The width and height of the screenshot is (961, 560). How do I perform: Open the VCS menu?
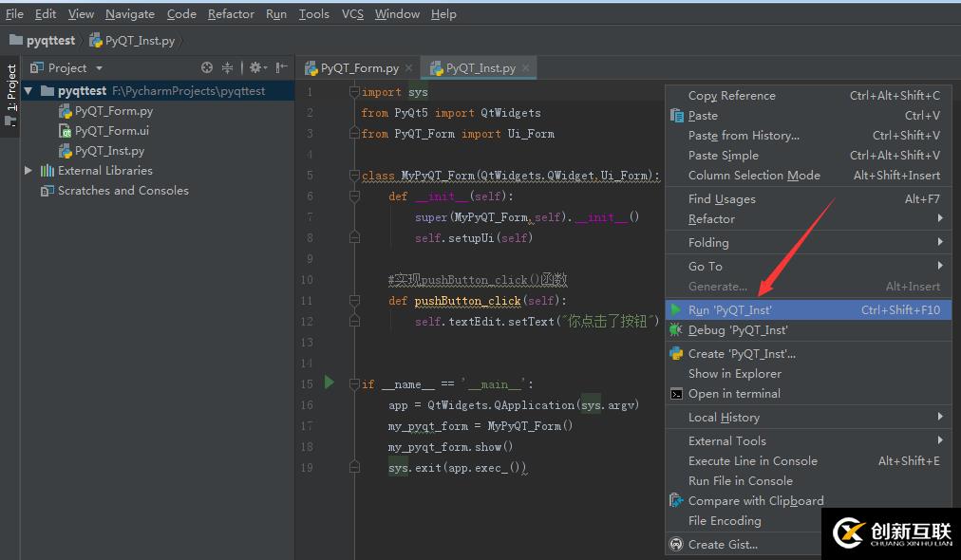tap(352, 13)
